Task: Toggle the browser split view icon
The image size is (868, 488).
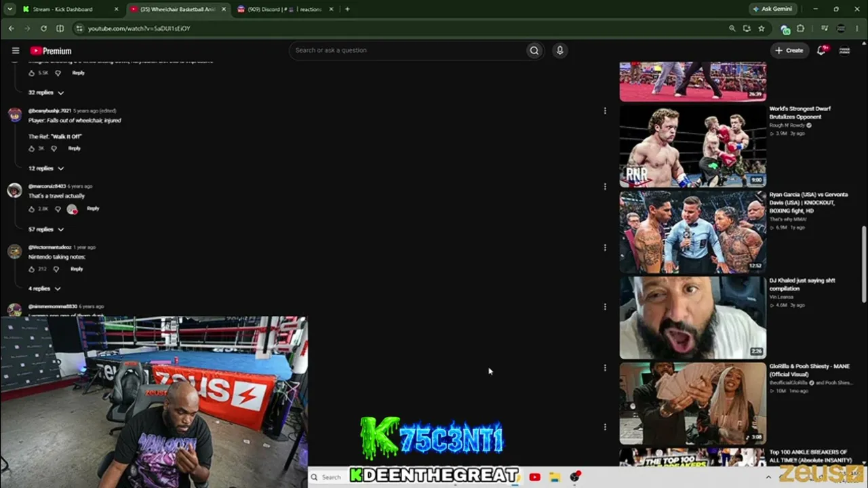Action: tap(60, 28)
